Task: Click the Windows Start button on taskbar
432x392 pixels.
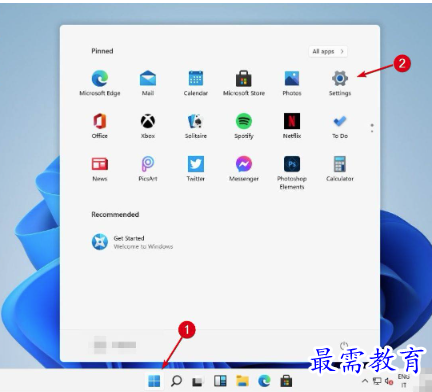Action: (154, 380)
